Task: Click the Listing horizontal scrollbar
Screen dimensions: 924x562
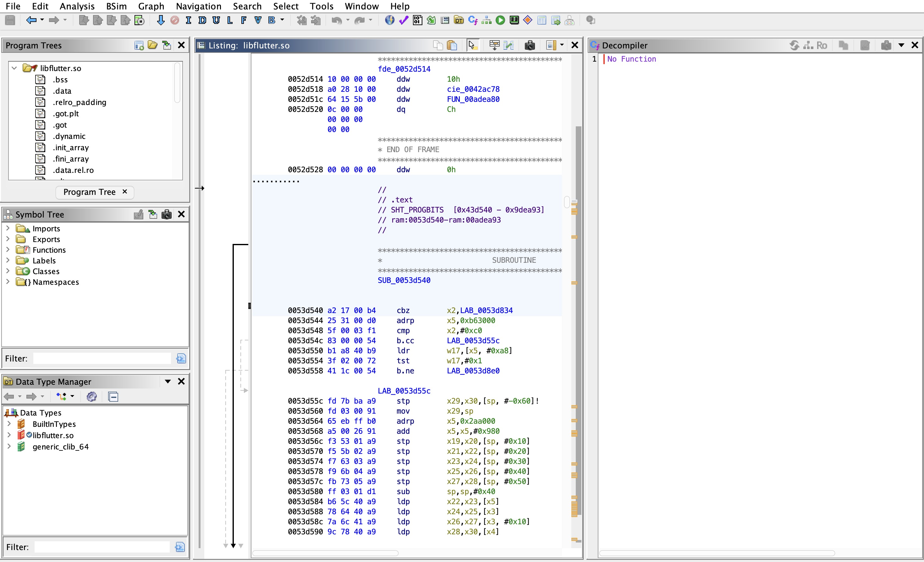Action: tap(325, 554)
